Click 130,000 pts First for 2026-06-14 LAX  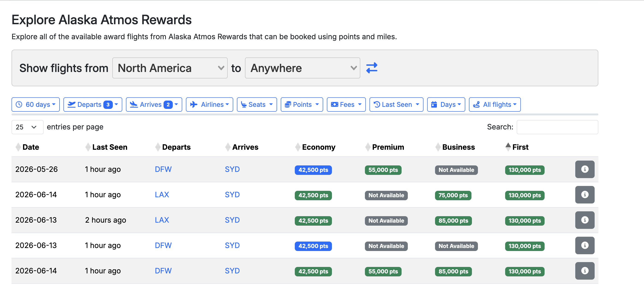pos(525,195)
